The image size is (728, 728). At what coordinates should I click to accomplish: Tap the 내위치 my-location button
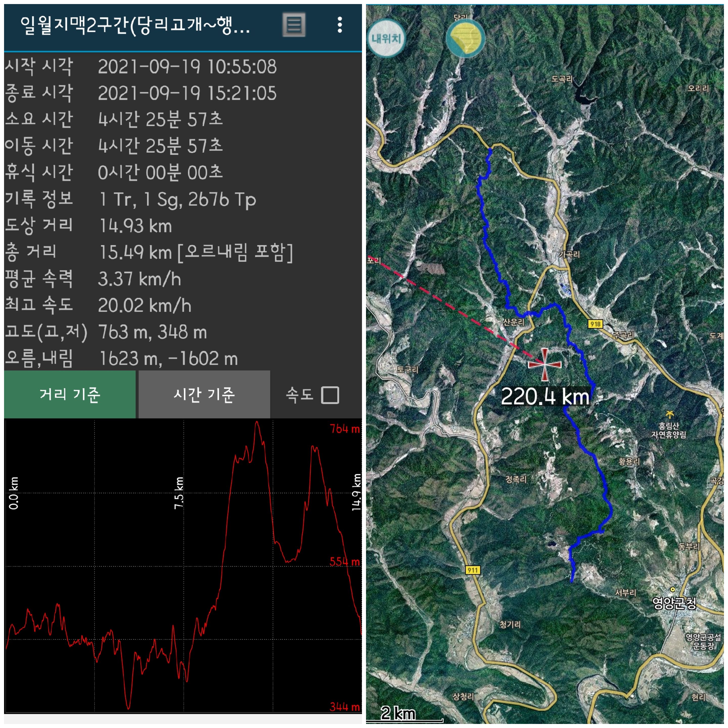386,38
